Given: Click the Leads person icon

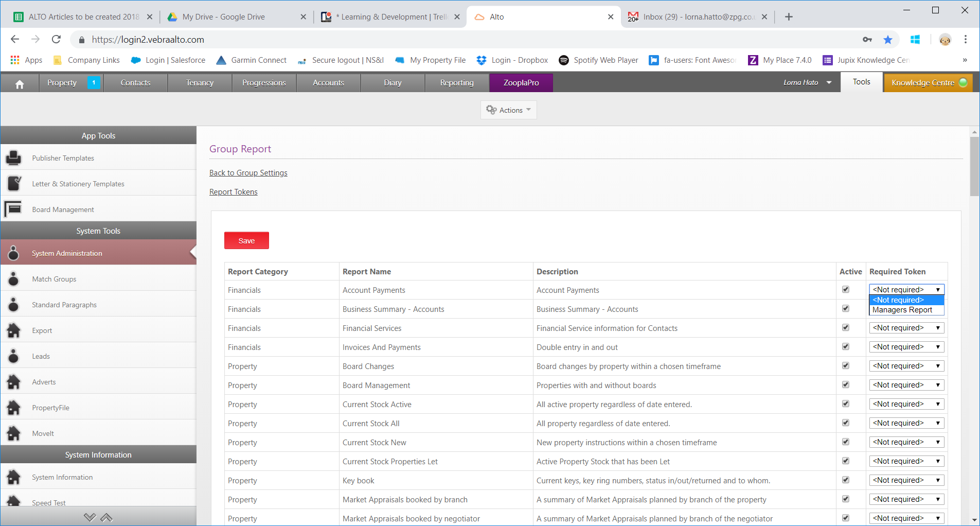Looking at the screenshot, I should pos(13,356).
